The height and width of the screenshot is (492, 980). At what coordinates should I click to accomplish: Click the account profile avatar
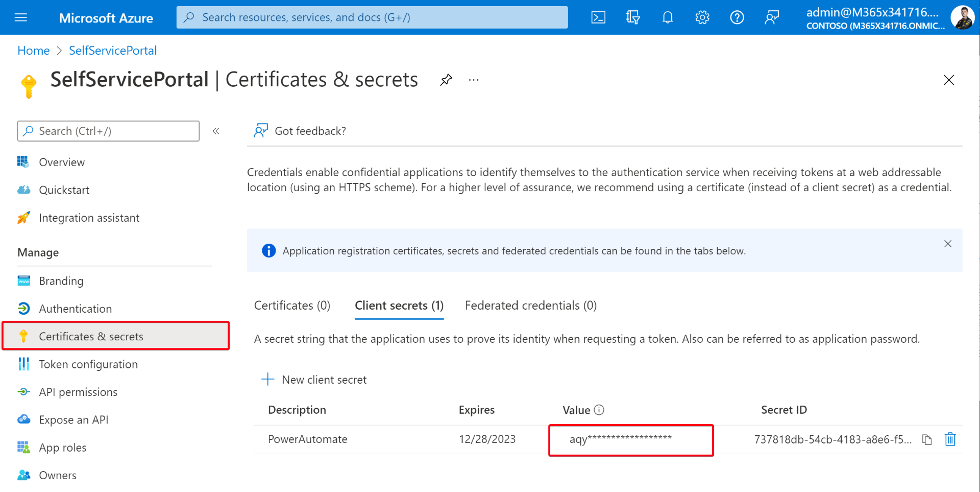pos(963,17)
